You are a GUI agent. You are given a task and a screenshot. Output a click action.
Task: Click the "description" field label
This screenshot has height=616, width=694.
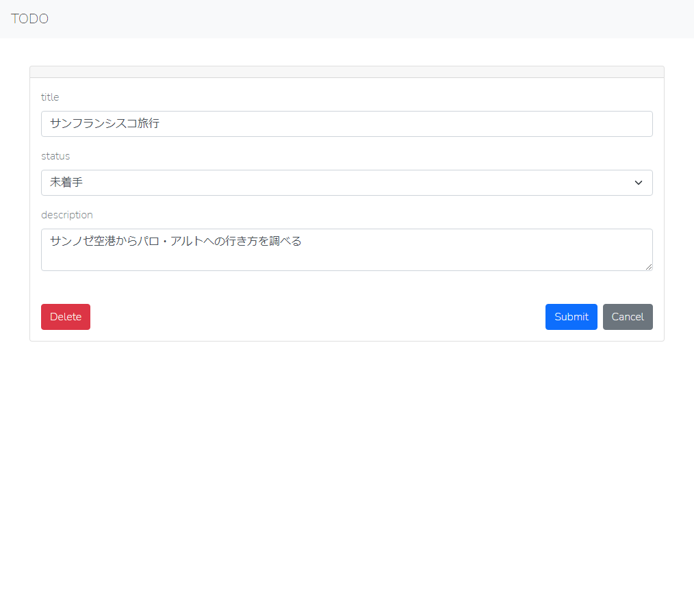(x=66, y=215)
